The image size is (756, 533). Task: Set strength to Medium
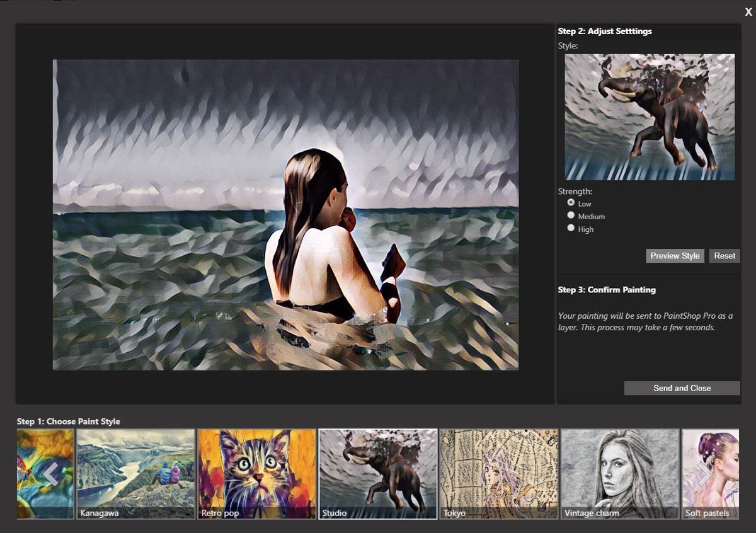point(571,215)
